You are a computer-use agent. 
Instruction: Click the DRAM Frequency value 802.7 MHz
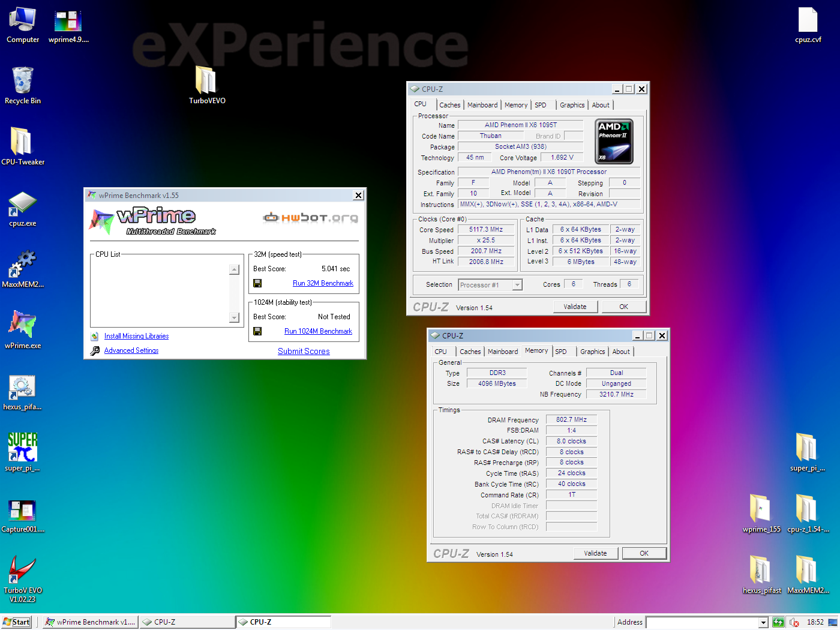[571, 420]
